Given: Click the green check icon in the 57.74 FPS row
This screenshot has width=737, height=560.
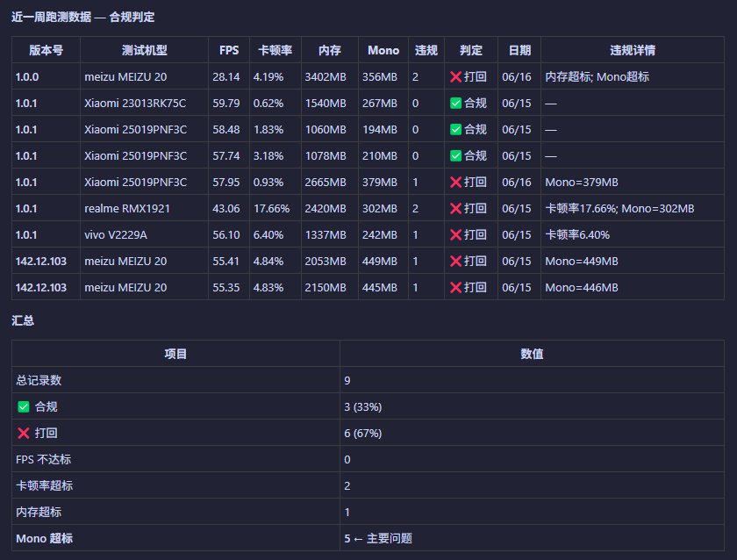Looking at the screenshot, I should [x=455, y=155].
